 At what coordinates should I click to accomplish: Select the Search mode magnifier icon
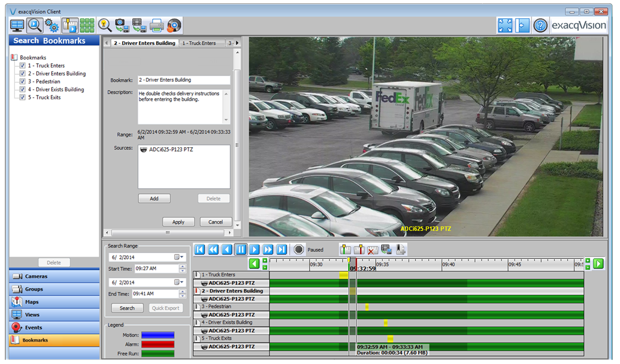33,25
